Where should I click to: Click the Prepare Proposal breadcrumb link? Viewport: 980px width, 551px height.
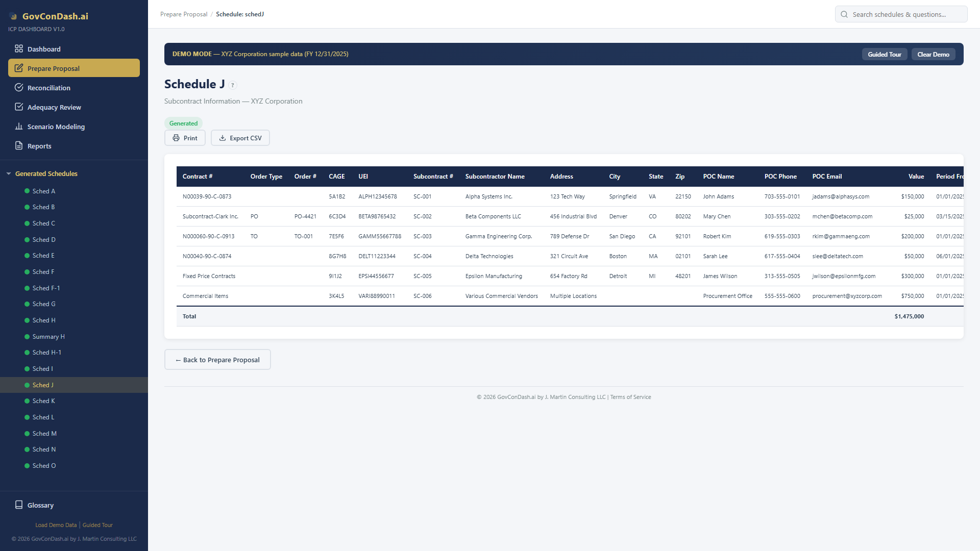(184, 14)
